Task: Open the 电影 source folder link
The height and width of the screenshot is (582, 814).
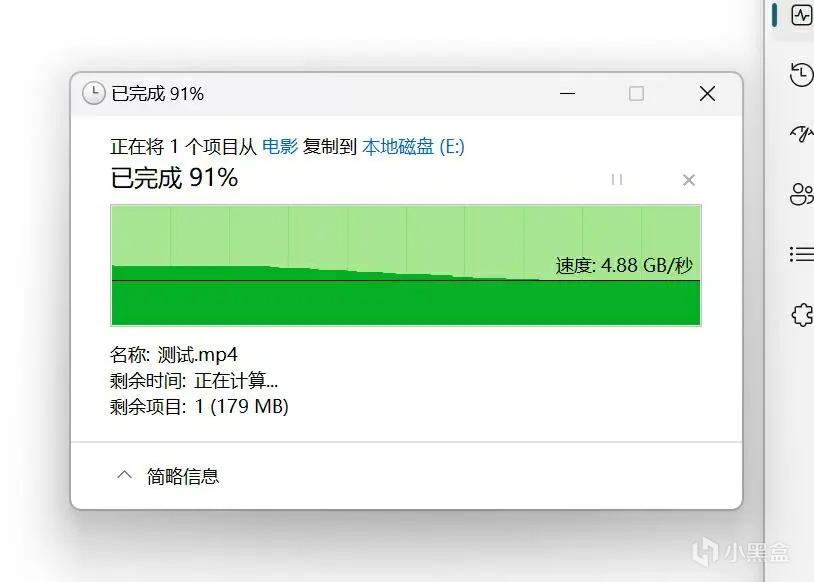Action: (x=280, y=146)
